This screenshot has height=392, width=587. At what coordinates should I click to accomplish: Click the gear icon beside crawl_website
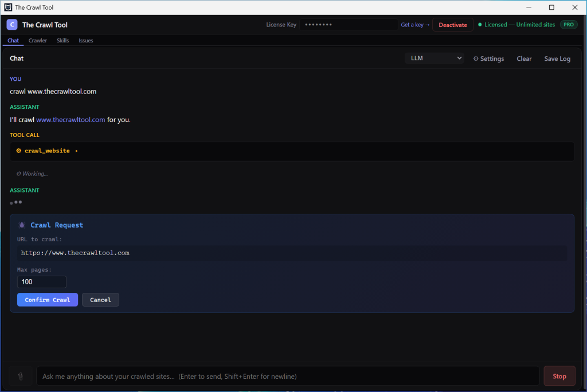click(x=19, y=151)
